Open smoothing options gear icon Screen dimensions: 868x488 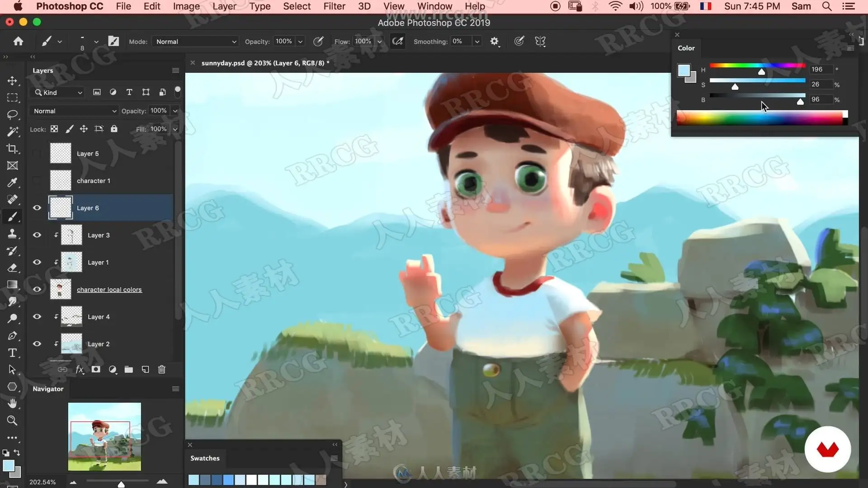[x=494, y=42]
